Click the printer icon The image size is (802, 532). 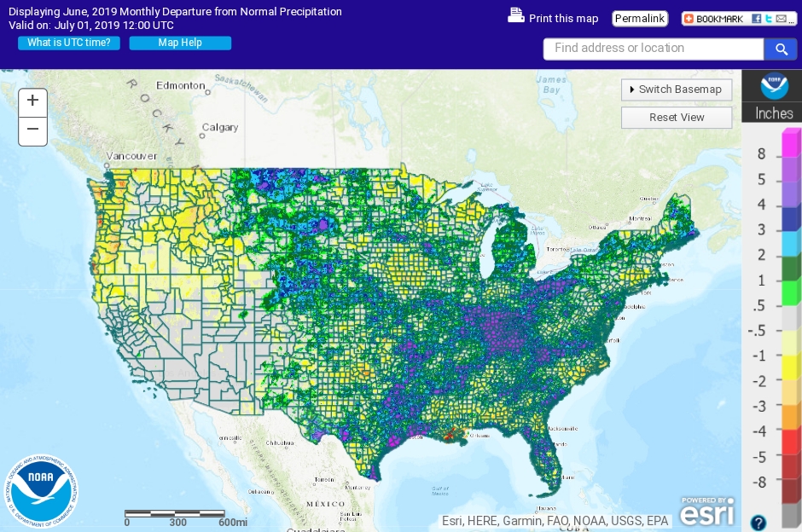(x=515, y=15)
